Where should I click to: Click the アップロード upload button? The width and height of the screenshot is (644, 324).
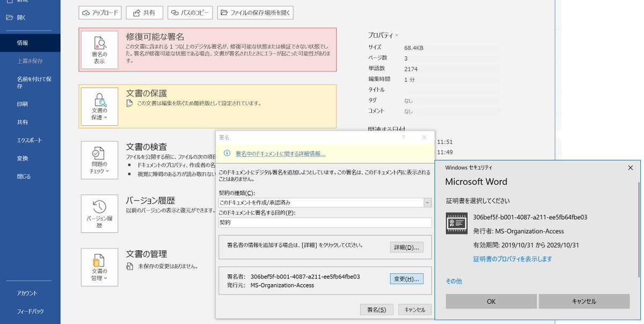[100, 12]
